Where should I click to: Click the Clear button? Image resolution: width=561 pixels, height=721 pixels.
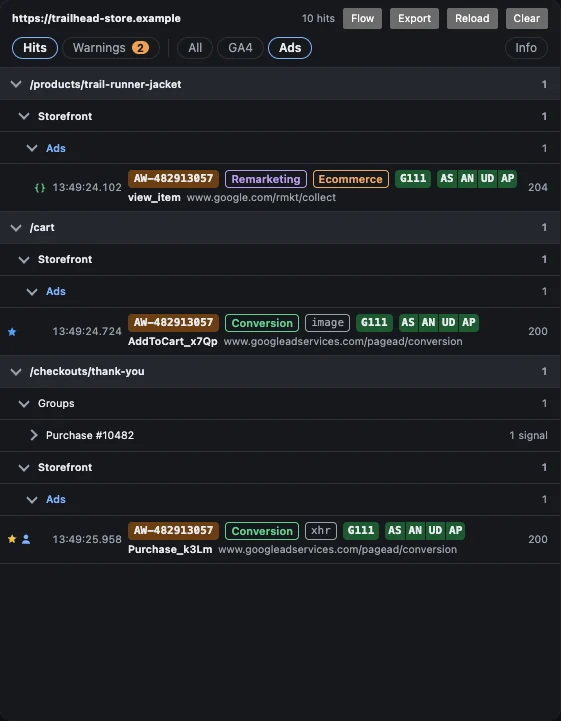tap(527, 18)
